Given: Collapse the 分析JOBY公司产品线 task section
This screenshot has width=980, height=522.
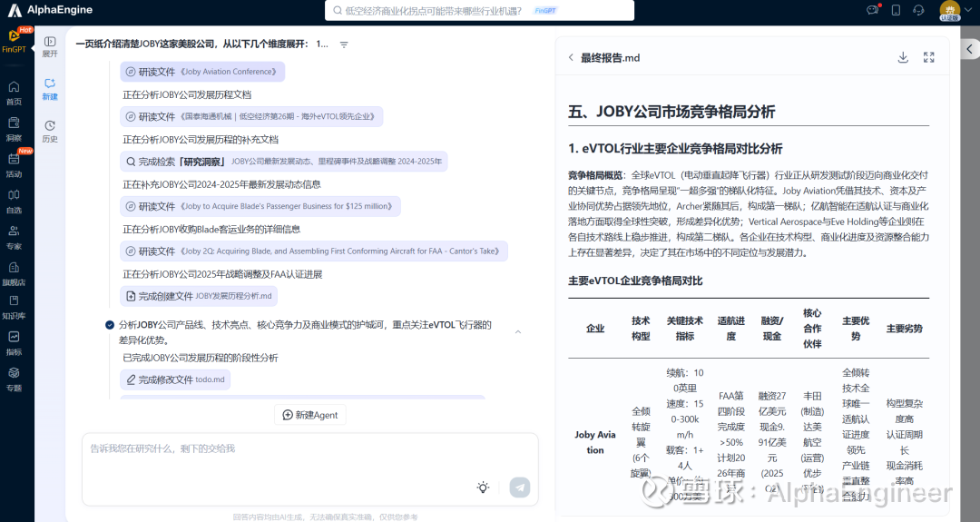Looking at the screenshot, I should (x=518, y=332).
